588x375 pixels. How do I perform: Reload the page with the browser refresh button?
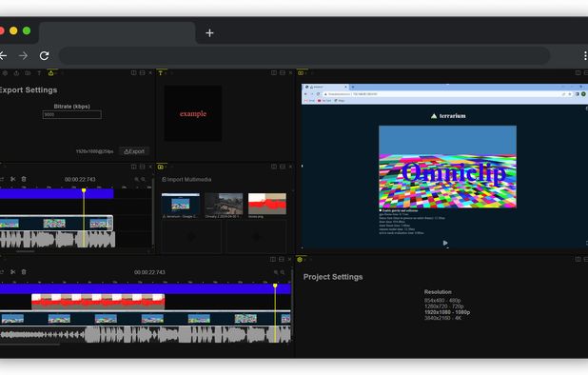[45, 56]
